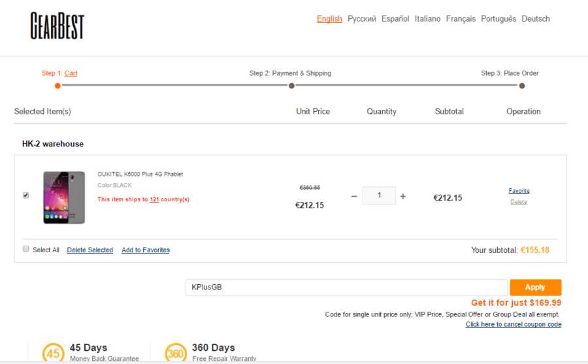The height and width of the screenshot is (364, 588).
Task: Decrease quantity with the minus icon
Action: tap(354, 196)
